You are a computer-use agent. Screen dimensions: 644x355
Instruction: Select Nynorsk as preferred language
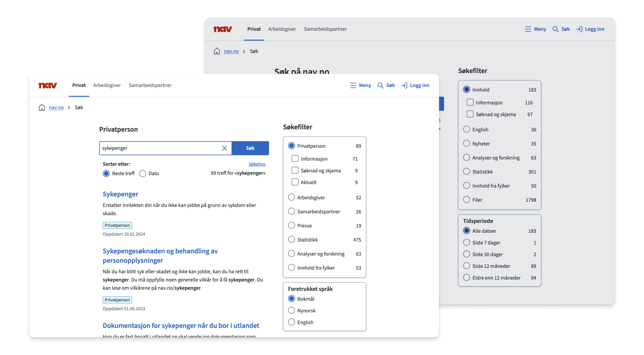point(292,310)
